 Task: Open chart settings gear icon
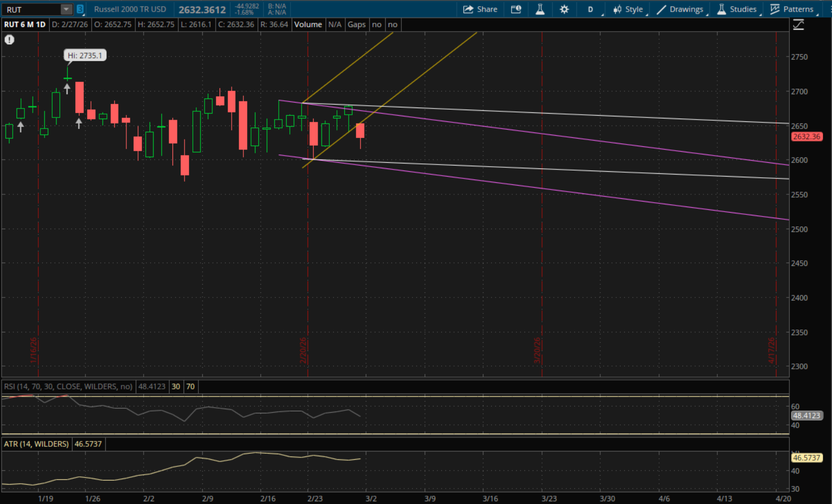(564, 9)
